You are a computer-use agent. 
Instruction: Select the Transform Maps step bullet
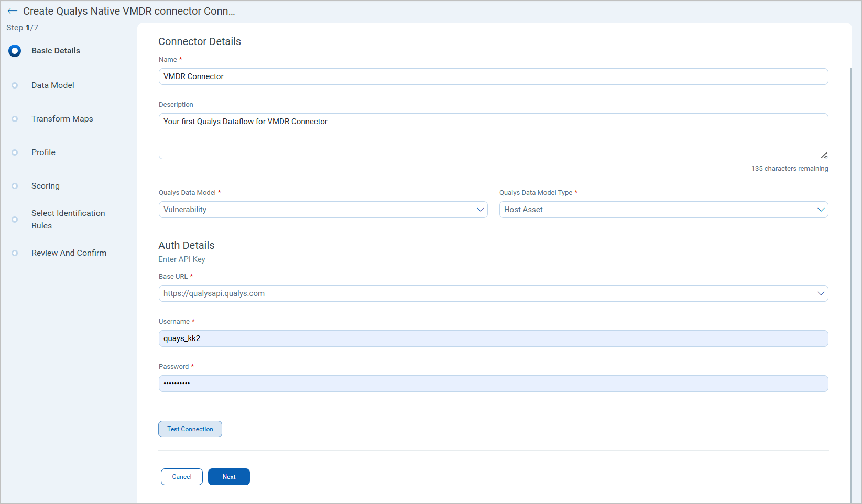click(x=15, y=119)
